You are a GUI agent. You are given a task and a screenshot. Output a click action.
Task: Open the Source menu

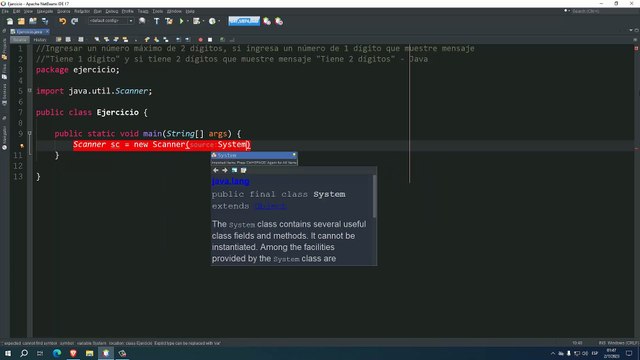click(63, 11)
